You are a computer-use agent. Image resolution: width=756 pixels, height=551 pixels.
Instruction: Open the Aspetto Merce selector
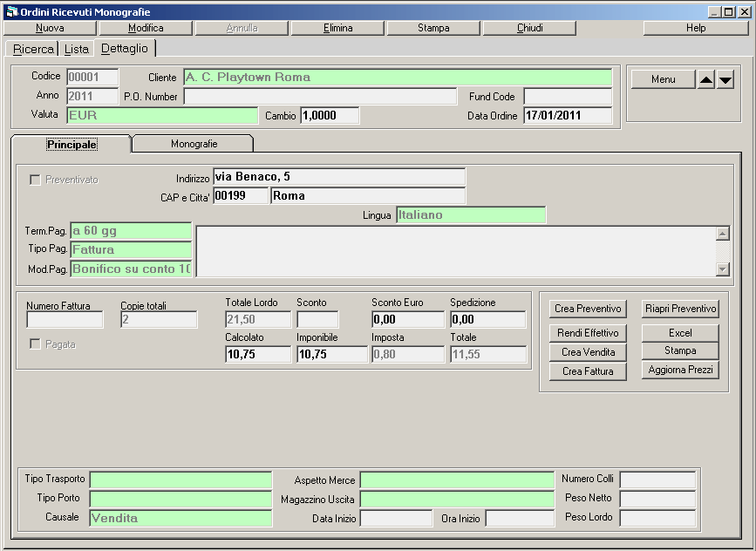pos(457,480)
